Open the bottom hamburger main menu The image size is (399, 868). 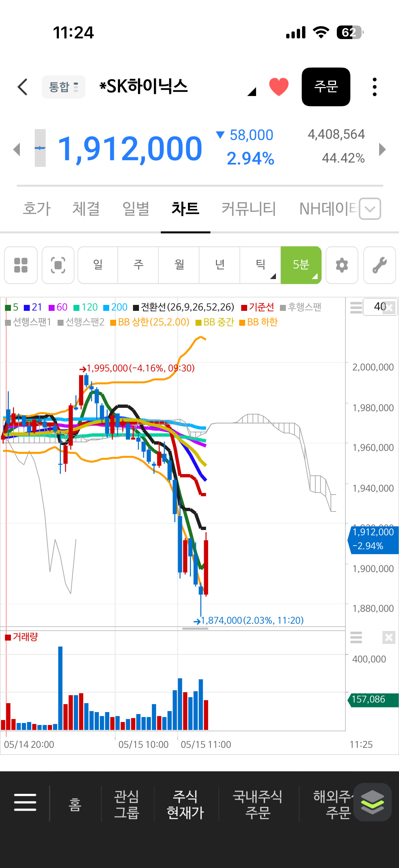coord(25,802)
